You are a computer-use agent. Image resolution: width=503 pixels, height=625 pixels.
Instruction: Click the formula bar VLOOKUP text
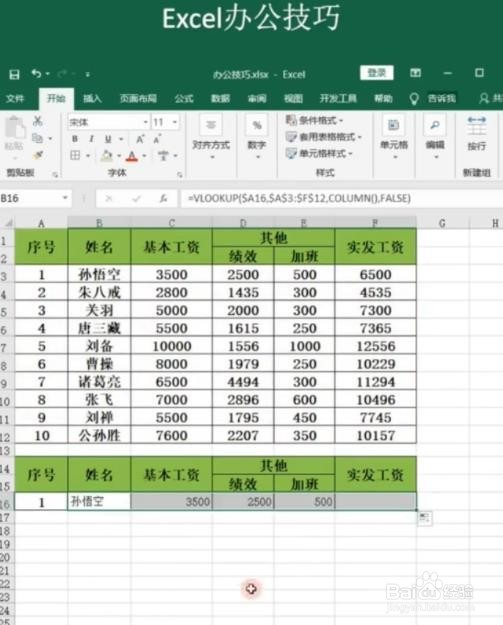point(299,198)
